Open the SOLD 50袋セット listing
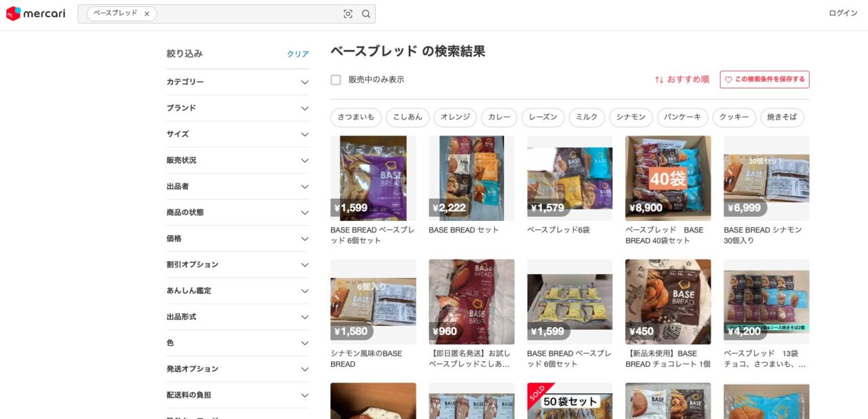Screen dimensions: 868x419 click(x=570, y=401)
